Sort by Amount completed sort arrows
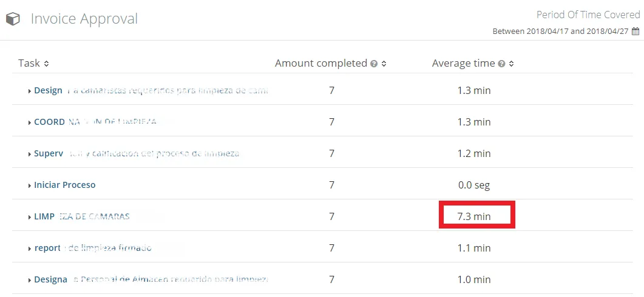Image resolution: width=644 pixels, height=297 pixels. [x=384, y=64]
